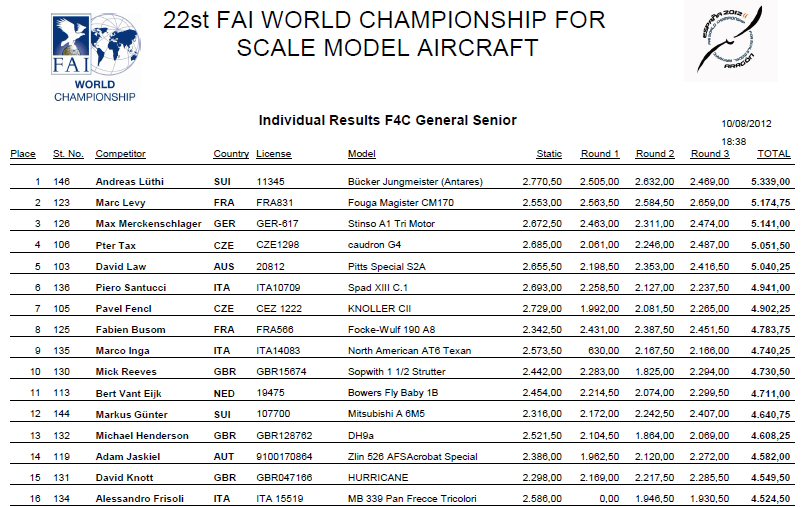The image size is (802, 507).
Task: Select the TOTAL column header
Action: click(x=773, y=153)
